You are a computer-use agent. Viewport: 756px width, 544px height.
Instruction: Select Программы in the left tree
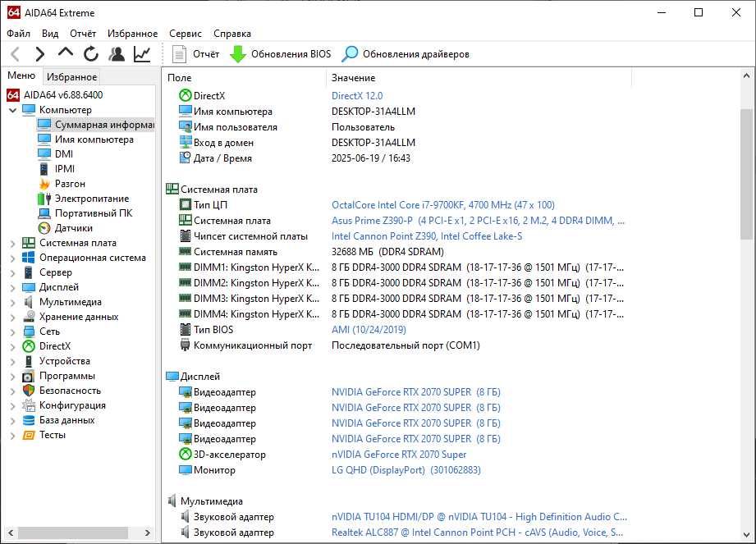point(67,376)
